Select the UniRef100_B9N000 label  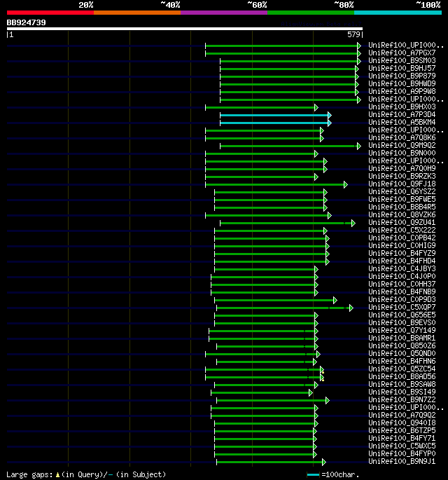pyautogui.click(x=402, y=153)
